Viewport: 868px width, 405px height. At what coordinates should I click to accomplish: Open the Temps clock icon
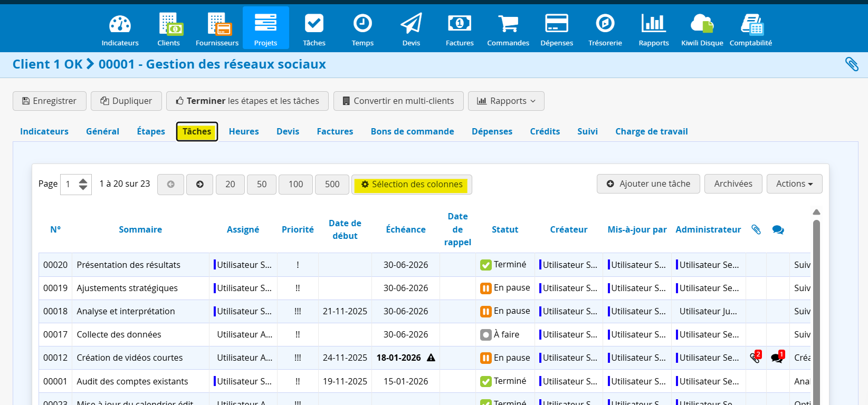(363, 24)
